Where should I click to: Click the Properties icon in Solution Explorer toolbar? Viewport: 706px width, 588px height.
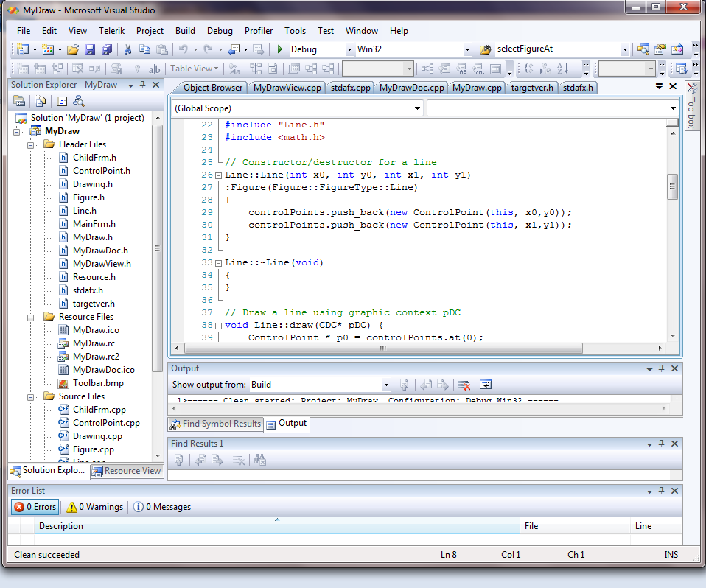point(19,101)
